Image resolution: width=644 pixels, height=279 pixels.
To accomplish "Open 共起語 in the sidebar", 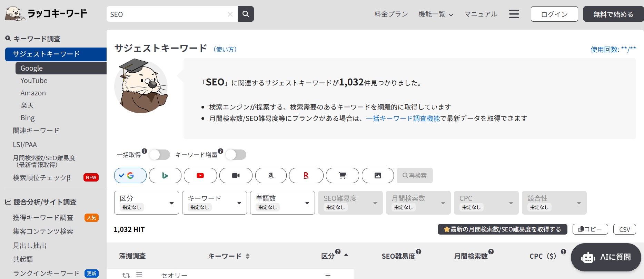I will pyautogui.click(x=23, y=259).
